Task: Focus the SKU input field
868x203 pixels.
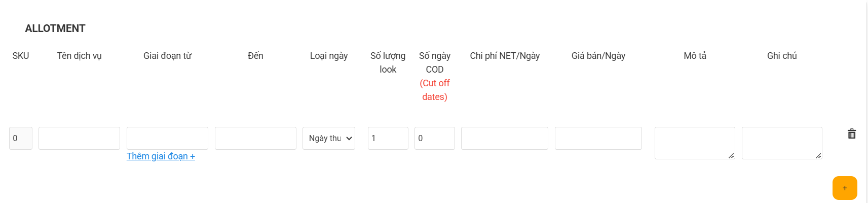Action: click(x=21, y=138)
